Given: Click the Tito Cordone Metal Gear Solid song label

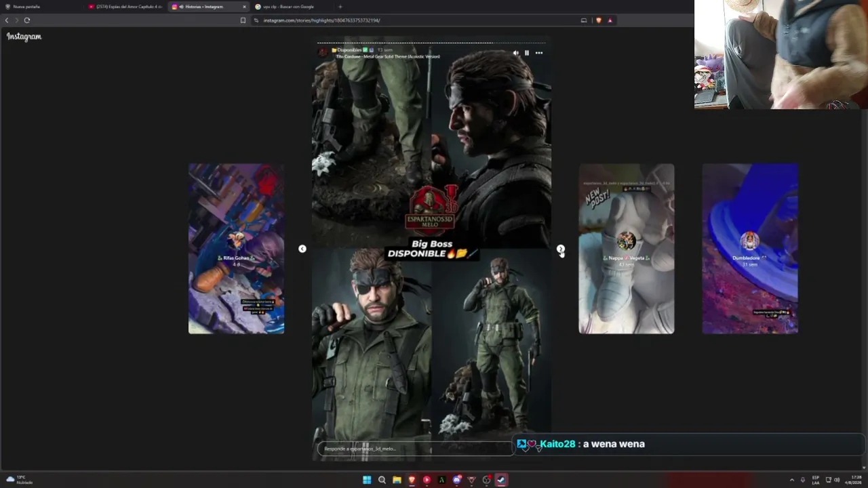Looking at the screenshot, I should pos(388,57).
